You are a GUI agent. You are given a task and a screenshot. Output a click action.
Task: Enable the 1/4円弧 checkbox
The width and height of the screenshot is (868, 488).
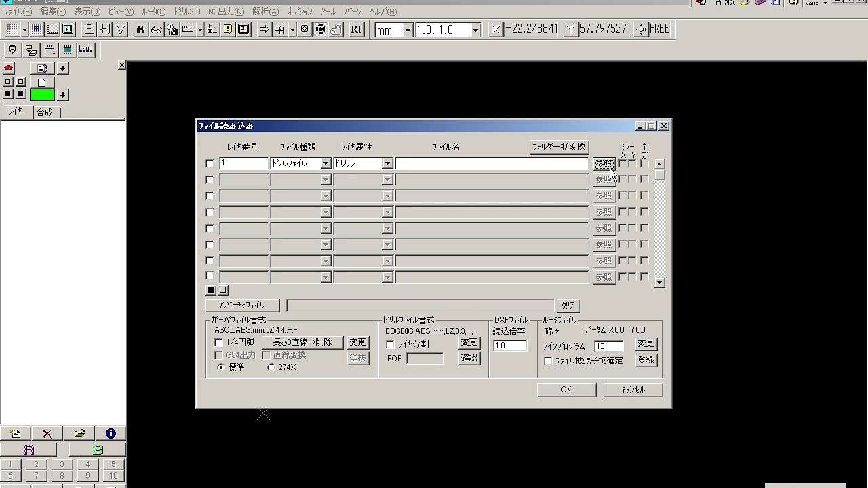(218, 343)
